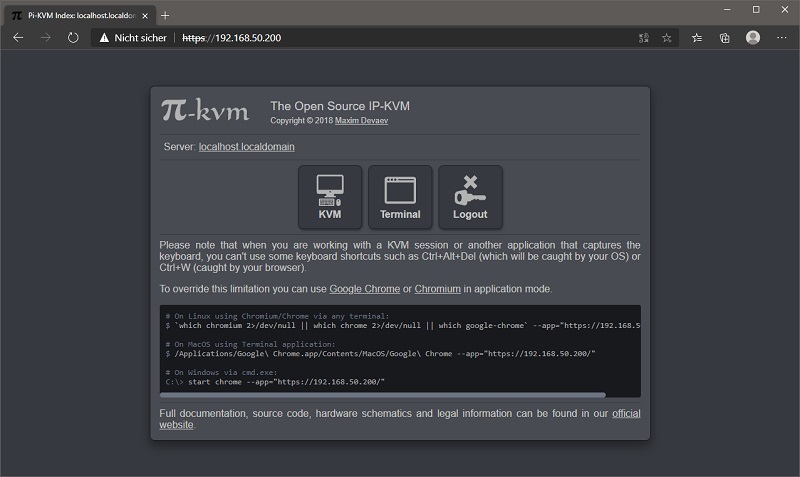Click the Linux 'which chromium' command line

[403, 325]
